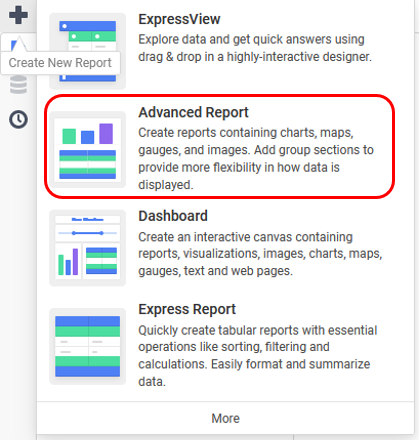Choose the ExpressView title

[x=179, y=19]
